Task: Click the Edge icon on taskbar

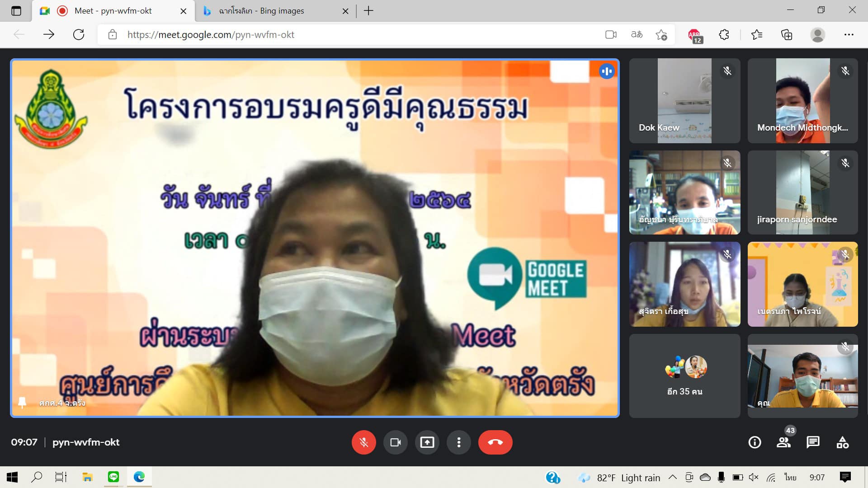Action: click(139, 477)
